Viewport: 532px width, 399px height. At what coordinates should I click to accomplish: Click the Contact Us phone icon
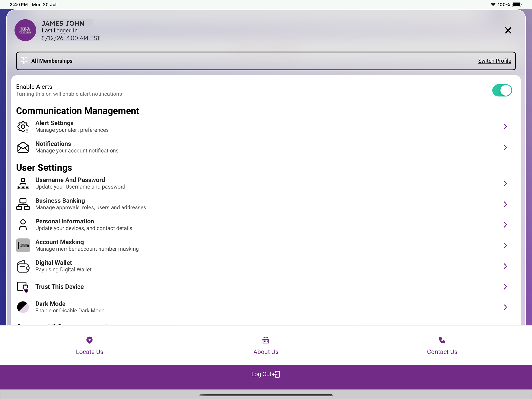442,340
